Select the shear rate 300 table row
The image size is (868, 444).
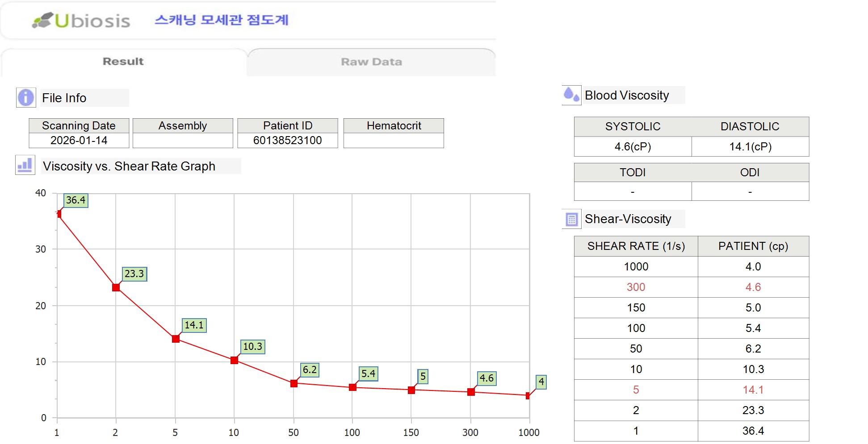tap(692, 287)
